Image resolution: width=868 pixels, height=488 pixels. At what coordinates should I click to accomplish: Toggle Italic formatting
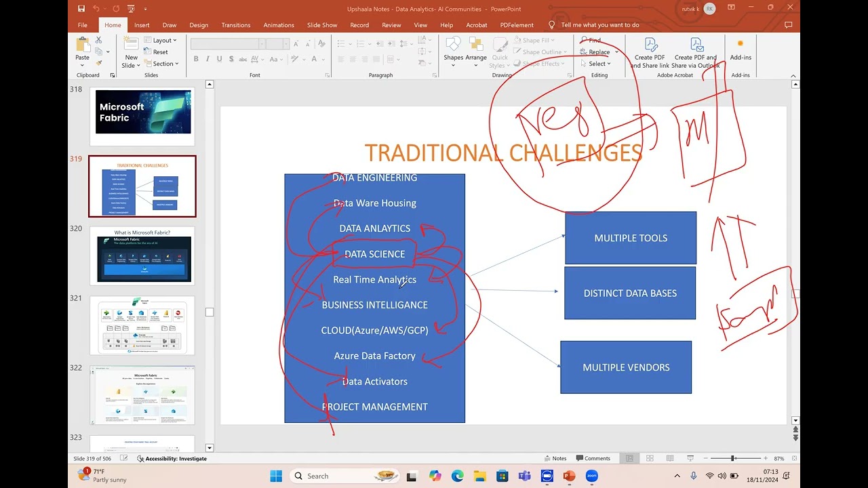(208, 59)
